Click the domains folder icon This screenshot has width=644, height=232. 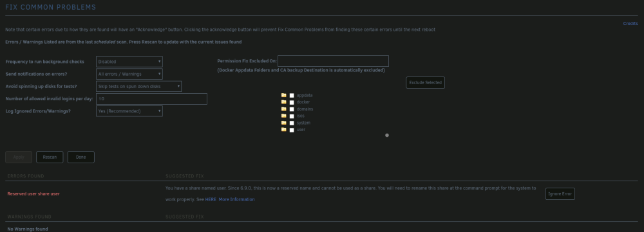284,109
